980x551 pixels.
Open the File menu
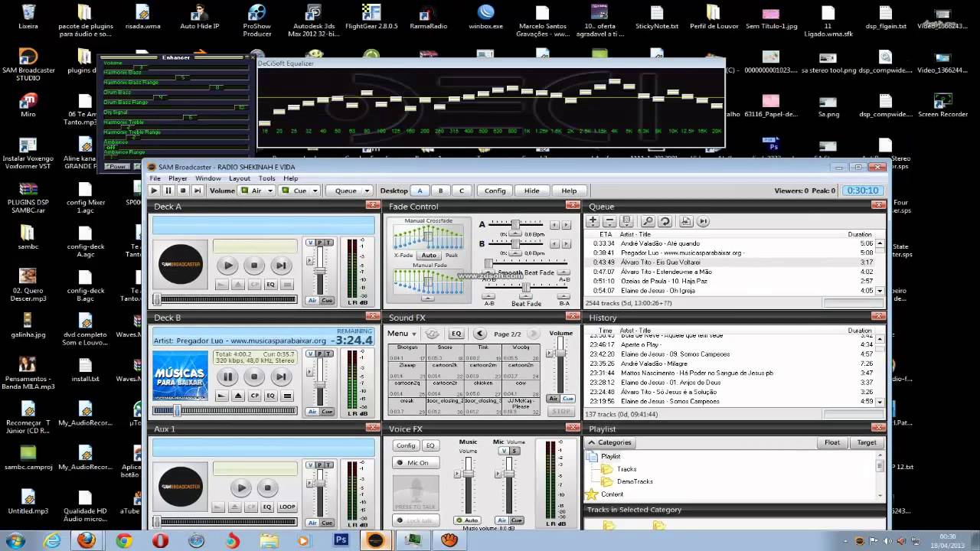pos(155,178)
